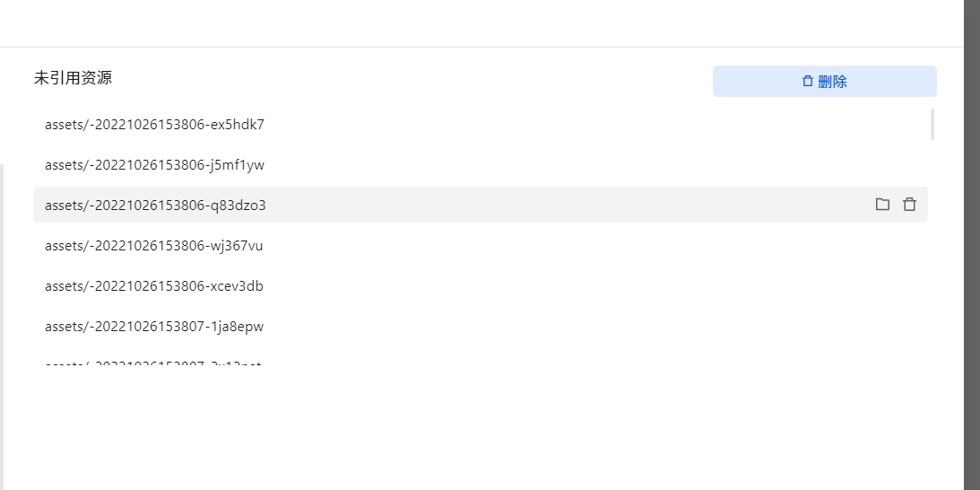Click the highlighted asset ending in q83dzo3
The width and height of the screenshot is (980, 490).
(x=155, y=206)
